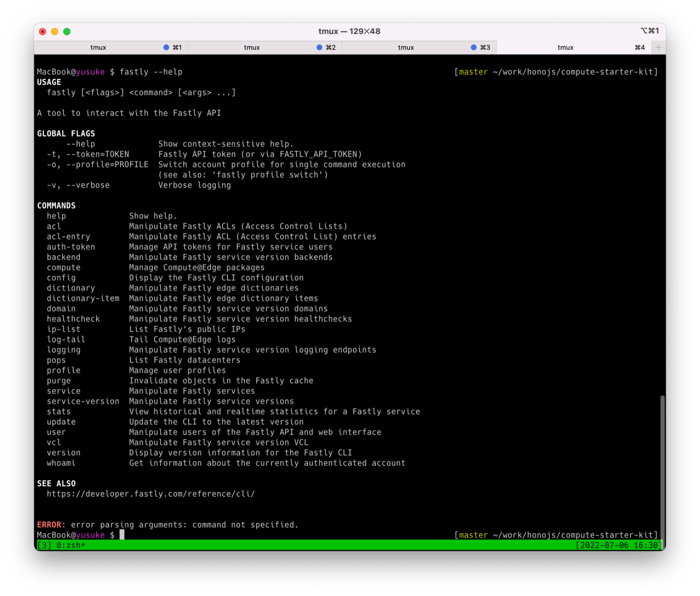Switch to the second tmux tab ⌘2
Screen dimensions: 700x596
click(265, 47)
